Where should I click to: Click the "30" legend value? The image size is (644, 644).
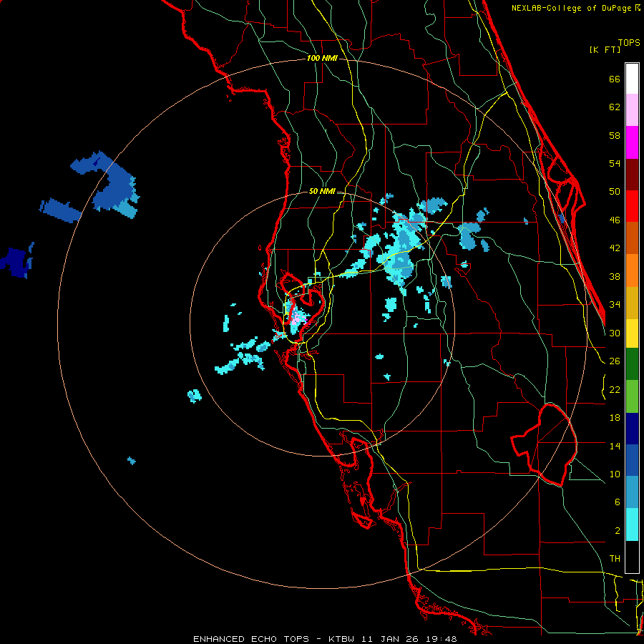coord(615,333)
